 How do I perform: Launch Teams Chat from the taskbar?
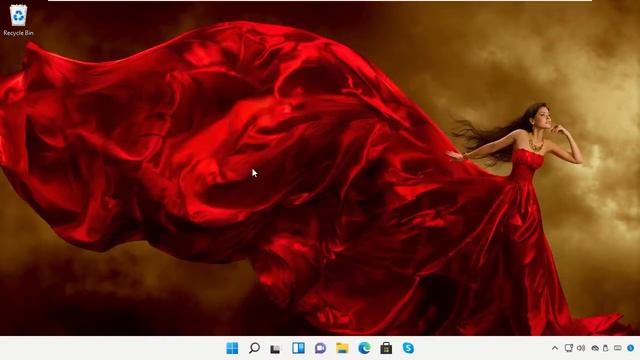point(320,348)
